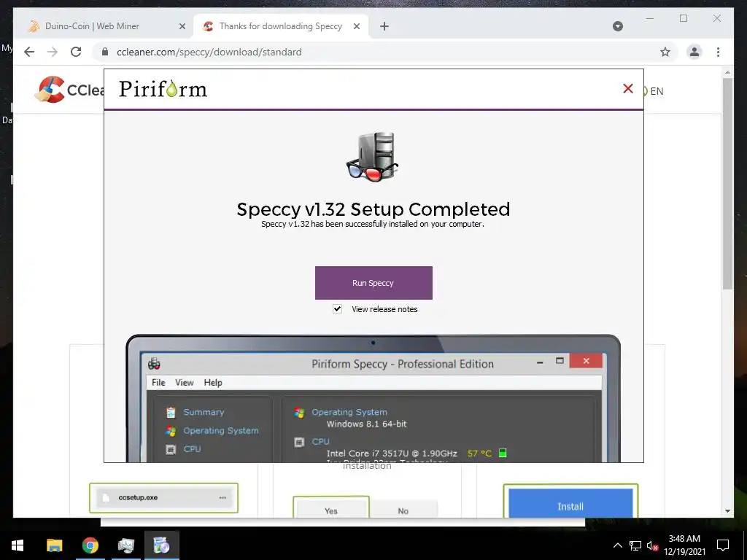Click the network icon in system tray
Screen dimensions: 747x560
635,545
